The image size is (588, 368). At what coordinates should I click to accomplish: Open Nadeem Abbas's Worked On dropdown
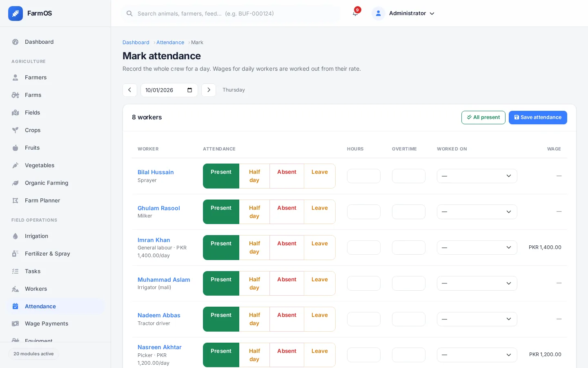pyautogui.click(x=477, y=319)
